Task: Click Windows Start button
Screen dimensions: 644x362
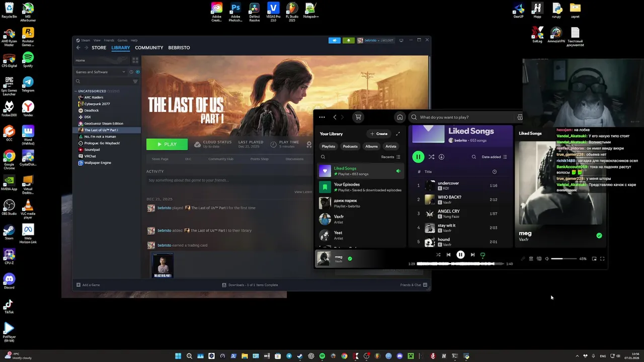Action: click(178, 356)
